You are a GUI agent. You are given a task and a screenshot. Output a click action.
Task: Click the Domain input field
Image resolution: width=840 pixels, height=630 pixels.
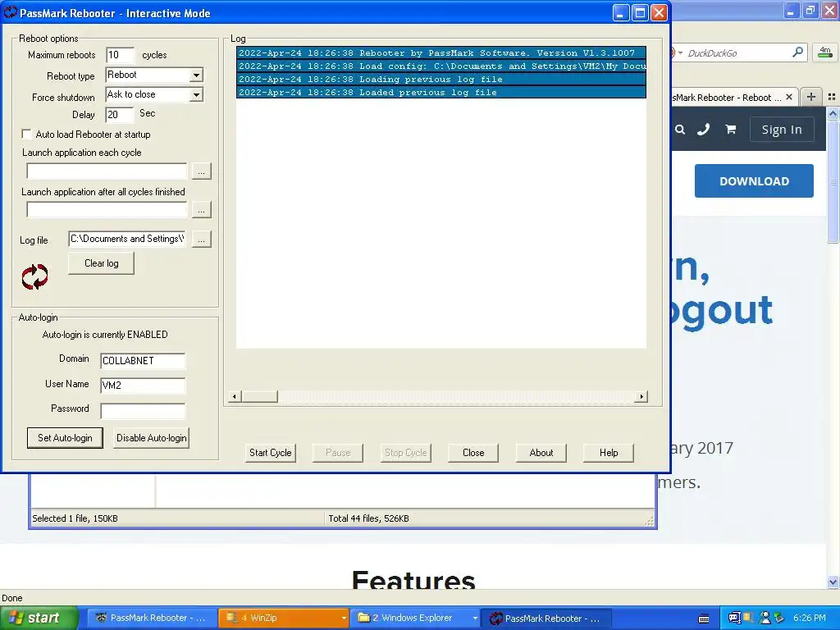pos(143,361)
